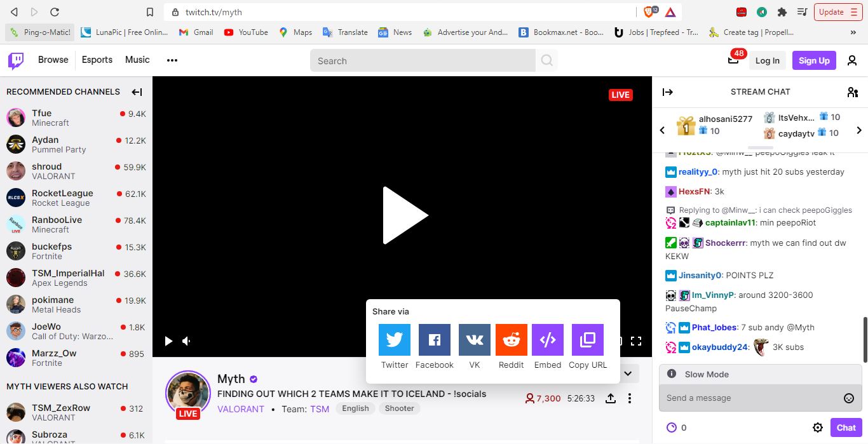Open the TSM team link
The height and width of the screenshot is (444, 868).
(320, 409)
